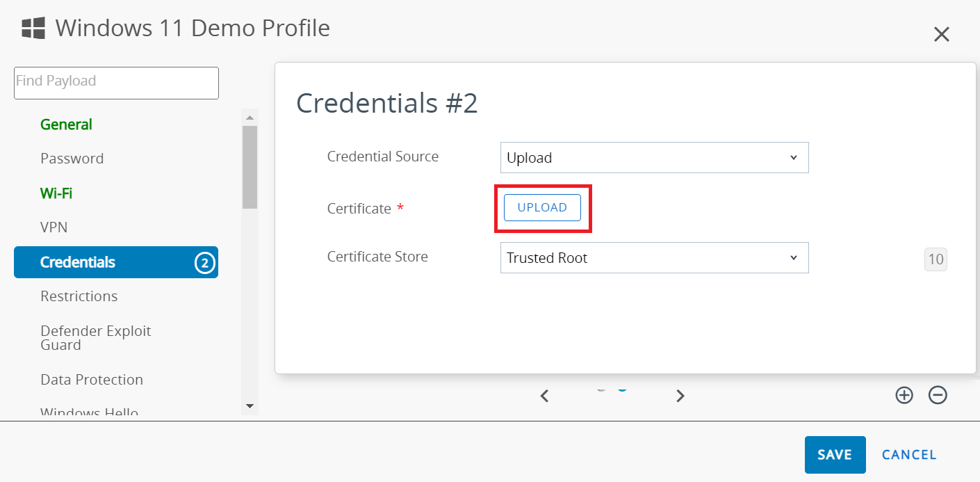Select the Password payload

tap(72, 159)
